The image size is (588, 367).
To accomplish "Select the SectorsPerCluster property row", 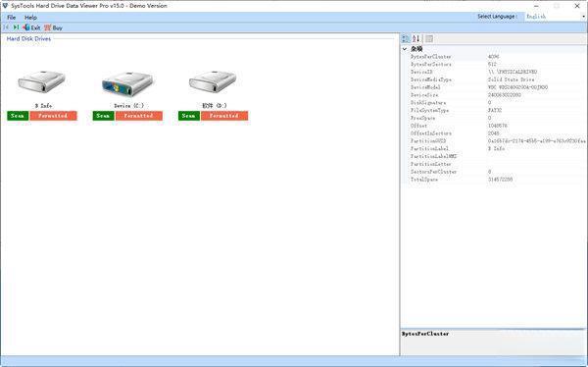I will [497, 172].
